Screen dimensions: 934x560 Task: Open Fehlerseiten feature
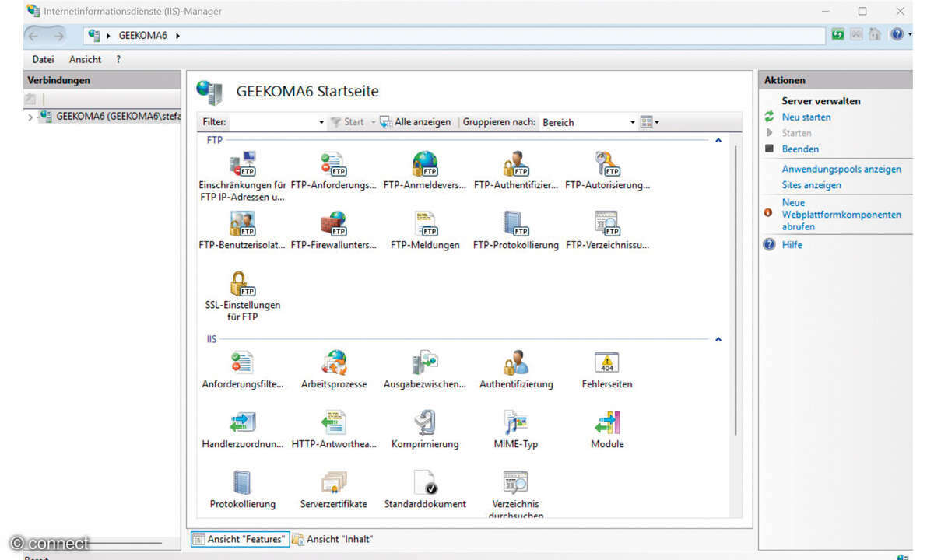pos(607,370)
